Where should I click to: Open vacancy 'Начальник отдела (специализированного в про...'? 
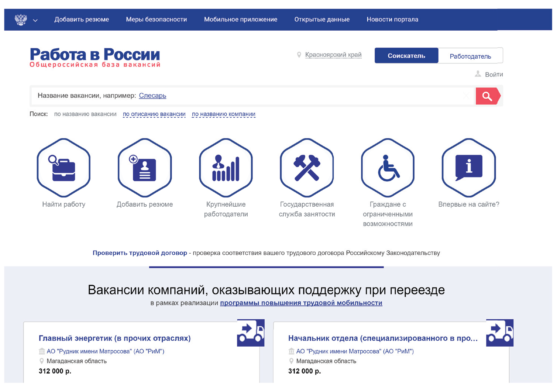tap(383, 338)
